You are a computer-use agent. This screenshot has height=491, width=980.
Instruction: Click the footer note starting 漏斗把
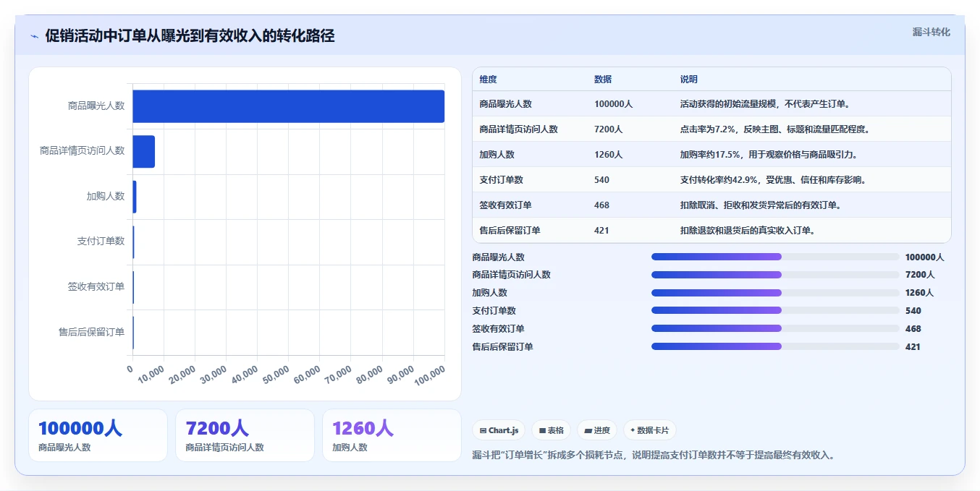pos(654,456)
